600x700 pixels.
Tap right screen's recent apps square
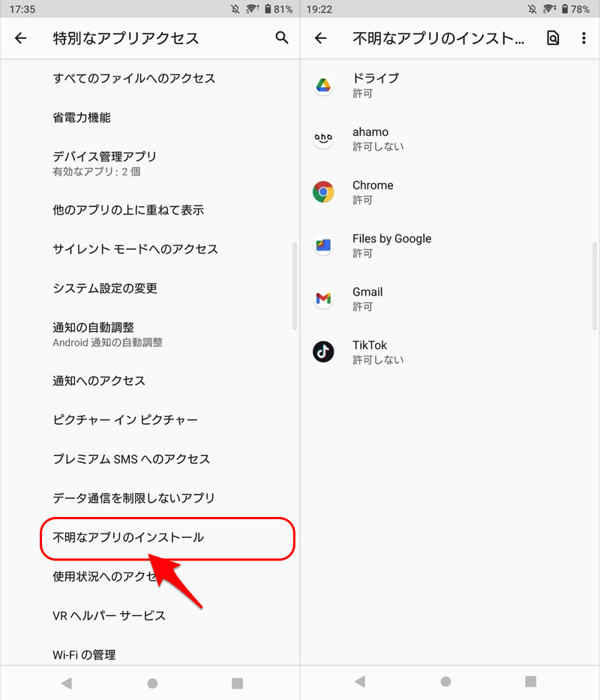click(x=530, y=681)
